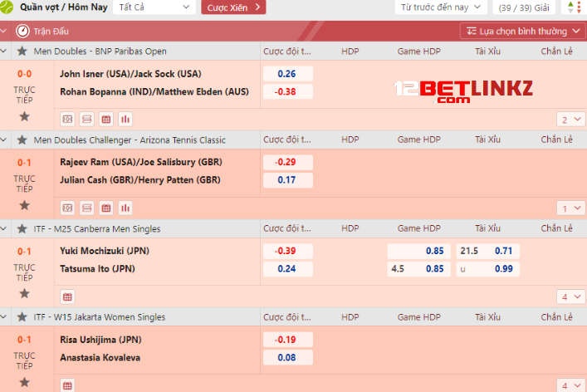Click the 'Cược Xiên' button
587x392 pixels.
tap(232, 7)
